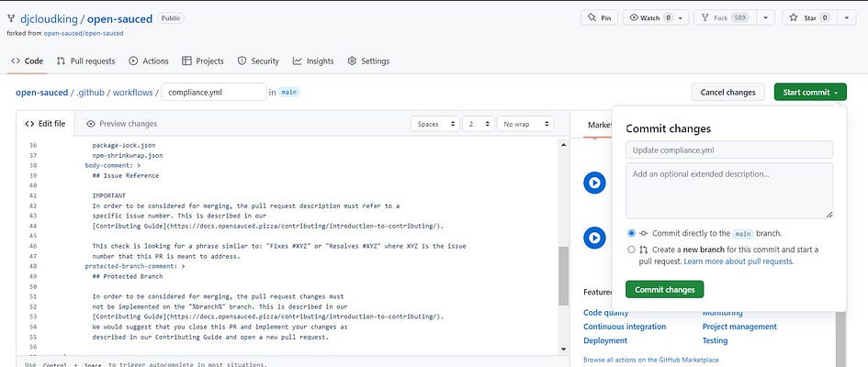
Task: Expand the Watch dropdown arrow
Action: pos(682,17)
